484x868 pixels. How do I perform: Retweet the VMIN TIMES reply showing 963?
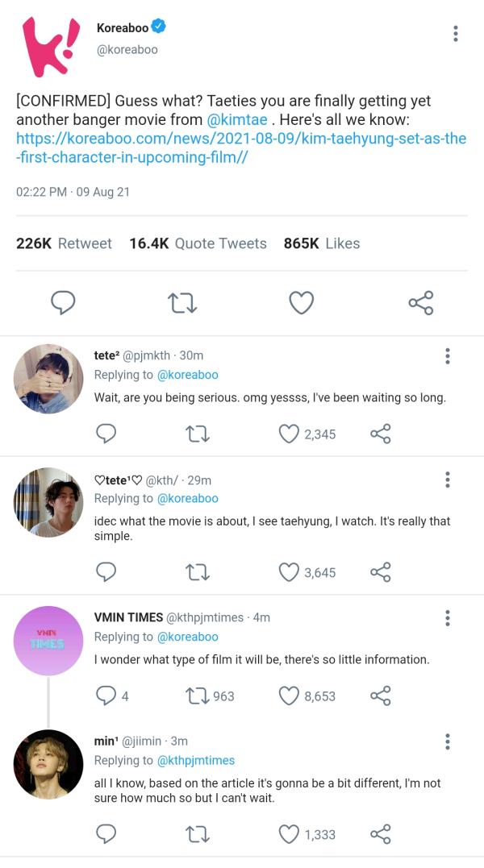coord(198,696)
